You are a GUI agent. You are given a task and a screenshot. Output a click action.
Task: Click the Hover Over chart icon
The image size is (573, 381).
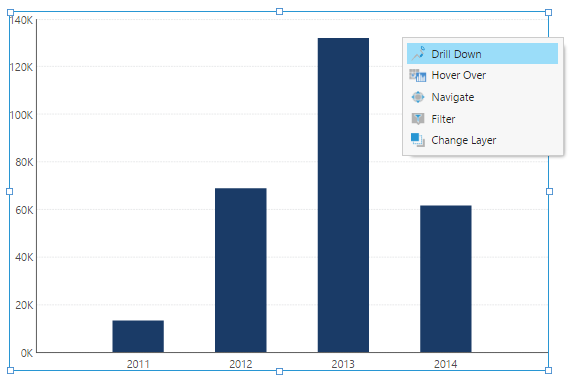tap(418, 75)
